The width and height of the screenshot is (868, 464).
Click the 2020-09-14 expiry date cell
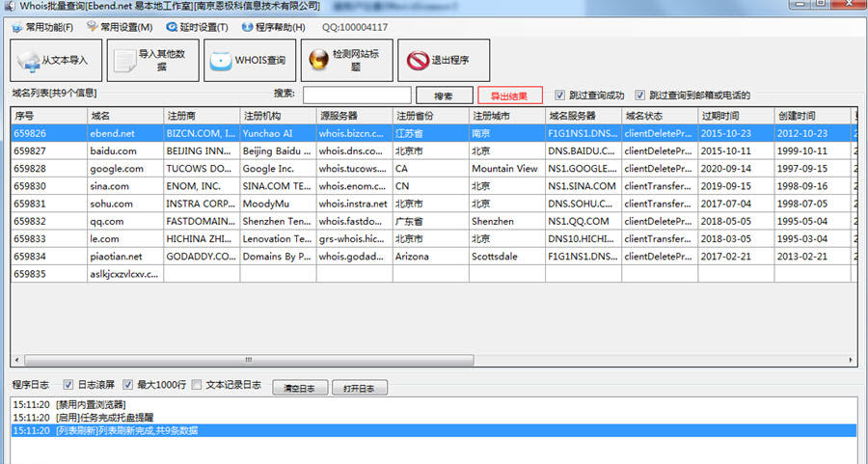pos(736,169)
